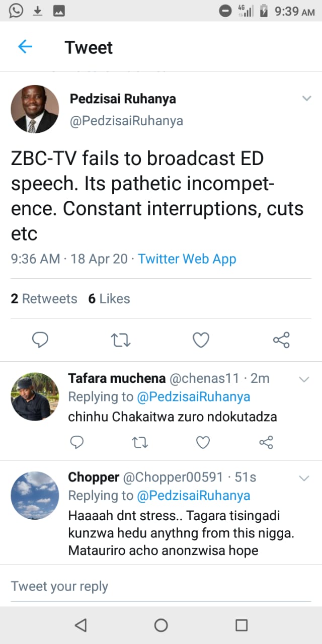
Task: Open Pedzisai Ruhanya's profile picture
Action: tap(35, 109)
